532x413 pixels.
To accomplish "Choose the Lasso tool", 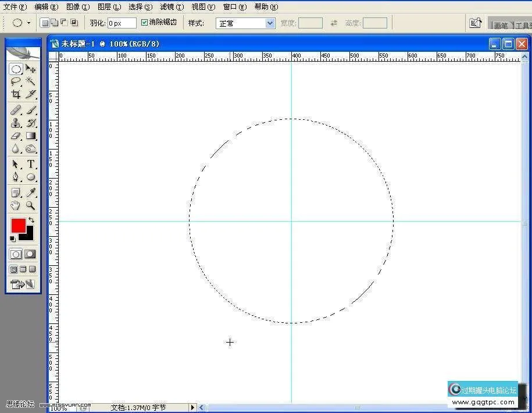I will 16,81.
